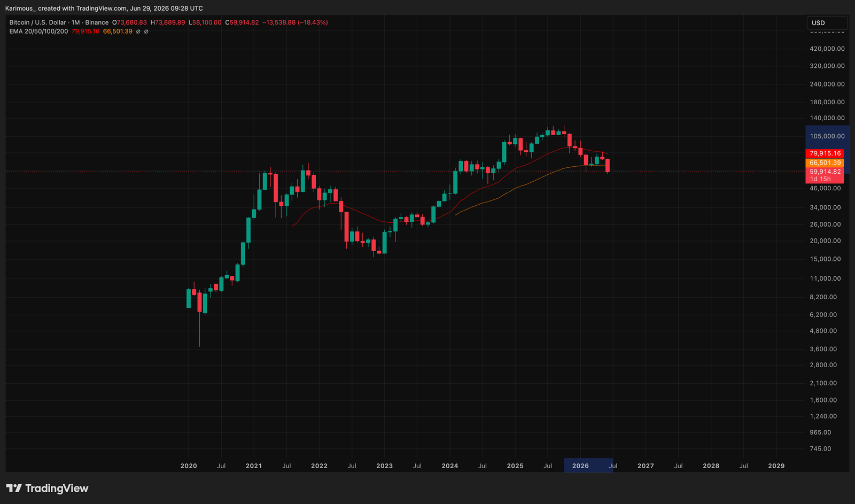This screenshot has width=855, height=504.
Task: Click the 20,000.00 price scale label
Action: pos(826,241)
